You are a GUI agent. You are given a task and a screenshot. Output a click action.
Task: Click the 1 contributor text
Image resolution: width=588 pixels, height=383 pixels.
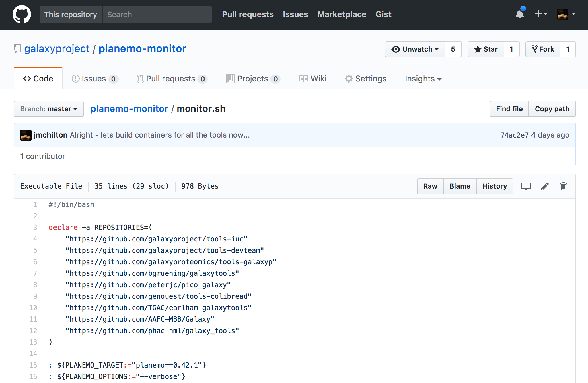(42, 156)
